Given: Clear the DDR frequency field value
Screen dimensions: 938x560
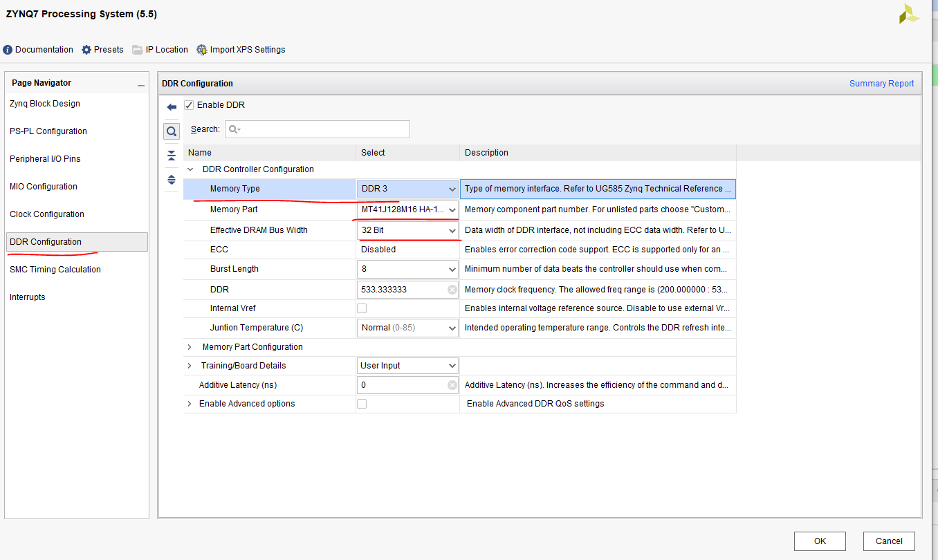Looking at the screenshot, I should tap(452, 290).
